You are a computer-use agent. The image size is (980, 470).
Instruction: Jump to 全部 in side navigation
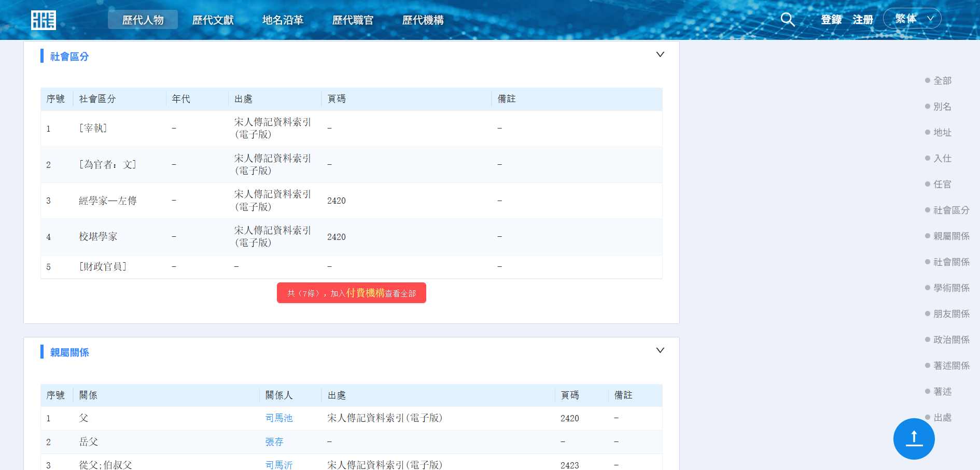(942, 81)
